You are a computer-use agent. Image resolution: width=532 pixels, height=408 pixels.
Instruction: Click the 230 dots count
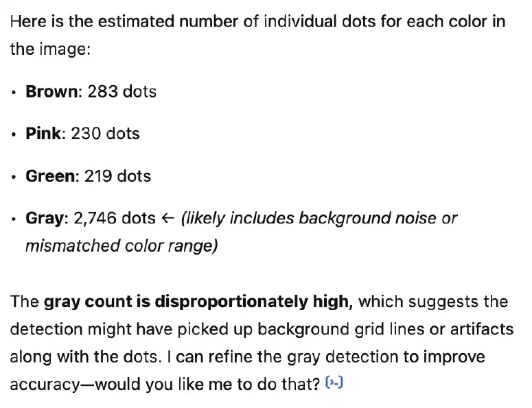coord(106,133)
